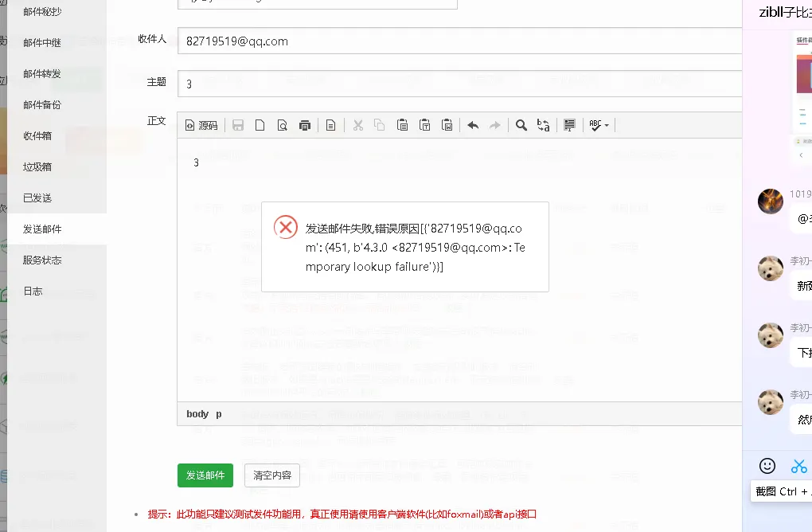Screen dimensions: 812x532
Task: Open 日志 in the sidebar
Action: [x=33, y=291]
